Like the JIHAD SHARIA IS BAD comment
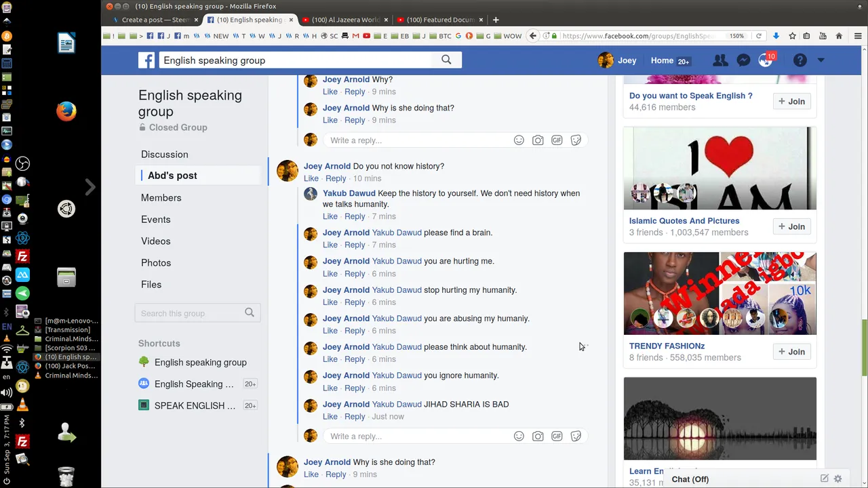Image resolution: width=868 pixels, height=488 pixels. pos(330,417)
